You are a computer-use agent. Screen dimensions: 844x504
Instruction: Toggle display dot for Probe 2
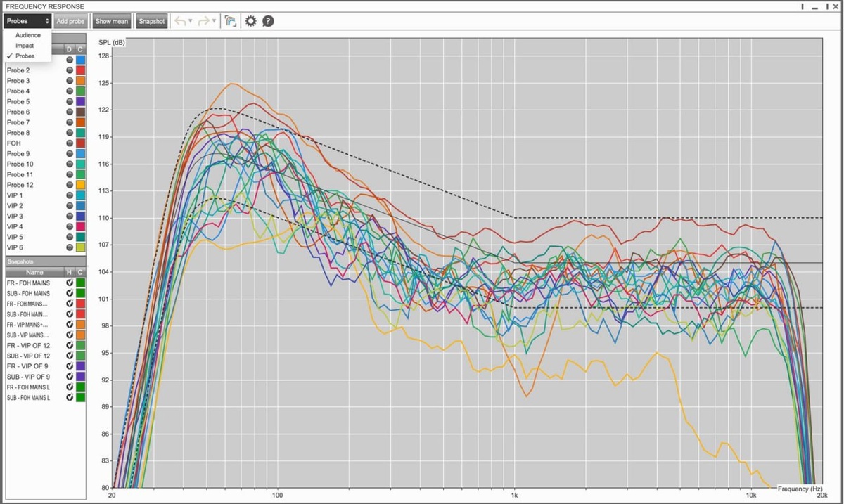click(70, 70)
